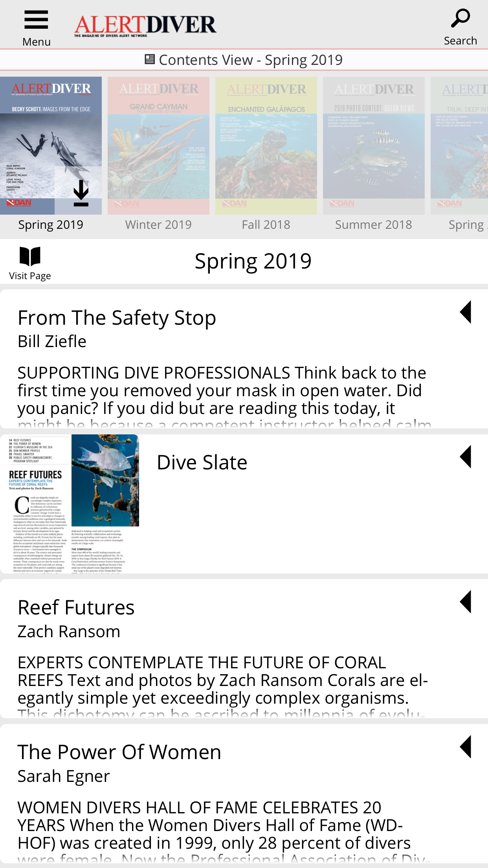This screenshot has height=868, width=488.
Task: Select the Winter 2019 issue cover
Action: coord(158,145)
